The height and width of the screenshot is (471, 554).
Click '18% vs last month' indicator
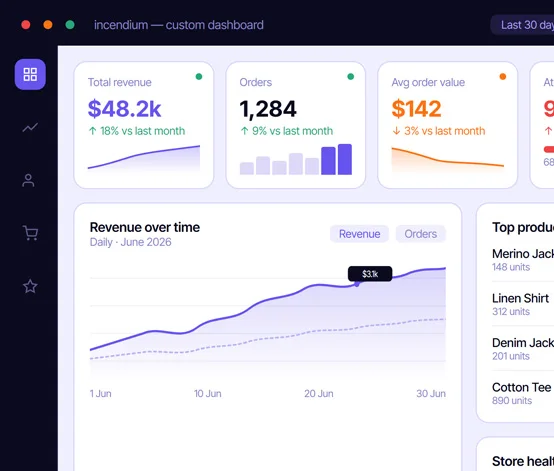tap(136, 131)
